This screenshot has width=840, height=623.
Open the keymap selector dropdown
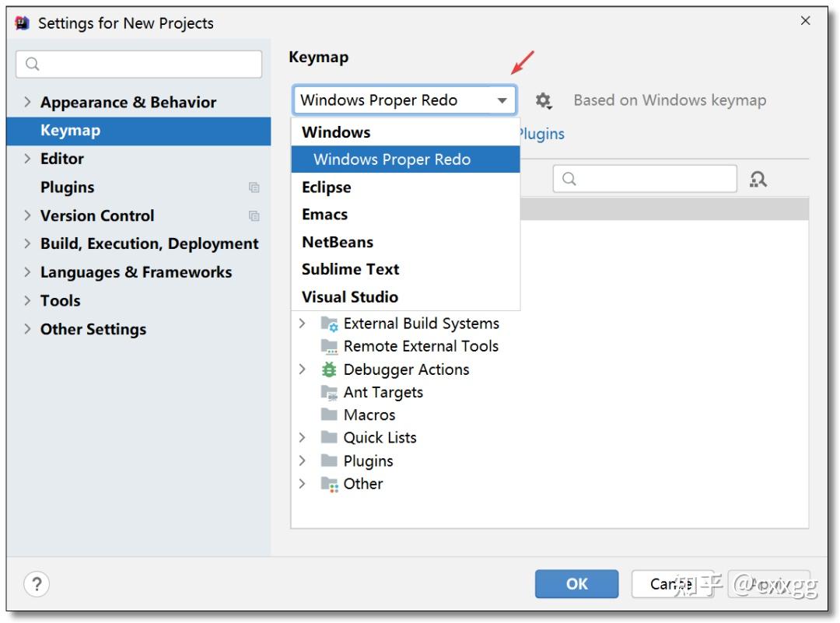point(504,100)
